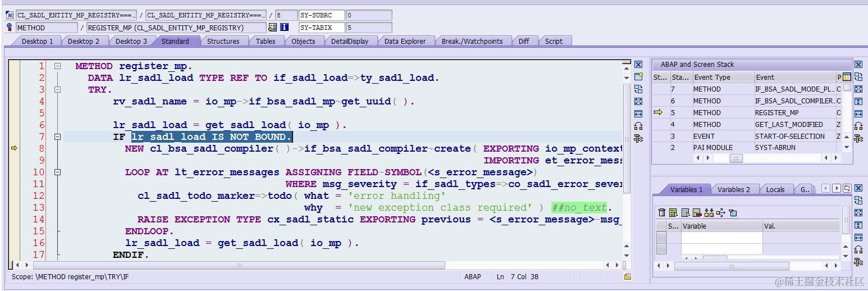Click new tool icon beside source editor

638,76
